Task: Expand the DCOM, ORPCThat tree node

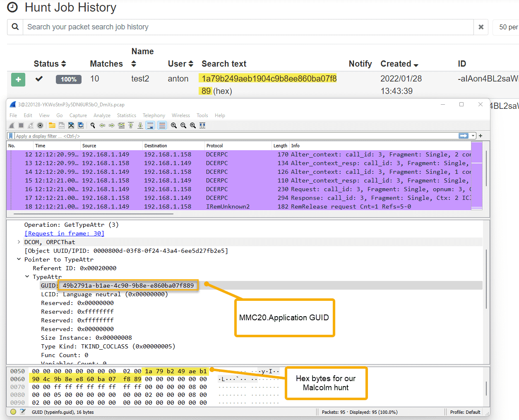Action: pos(19,242)
